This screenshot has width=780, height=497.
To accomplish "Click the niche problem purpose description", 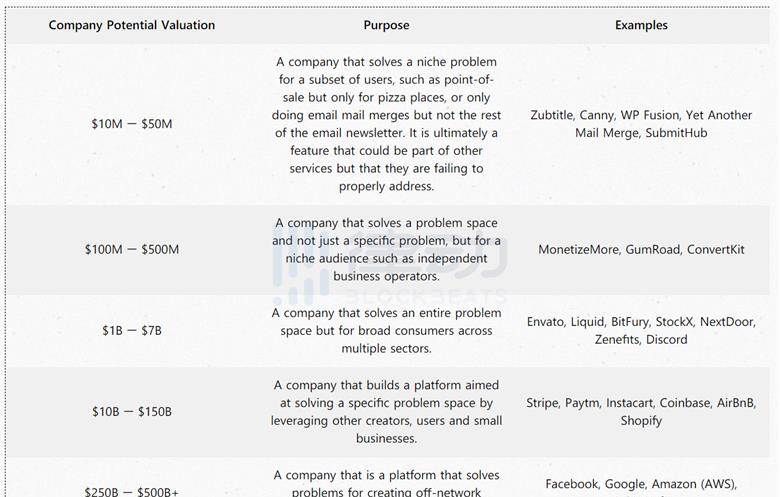I will (387, 124).
